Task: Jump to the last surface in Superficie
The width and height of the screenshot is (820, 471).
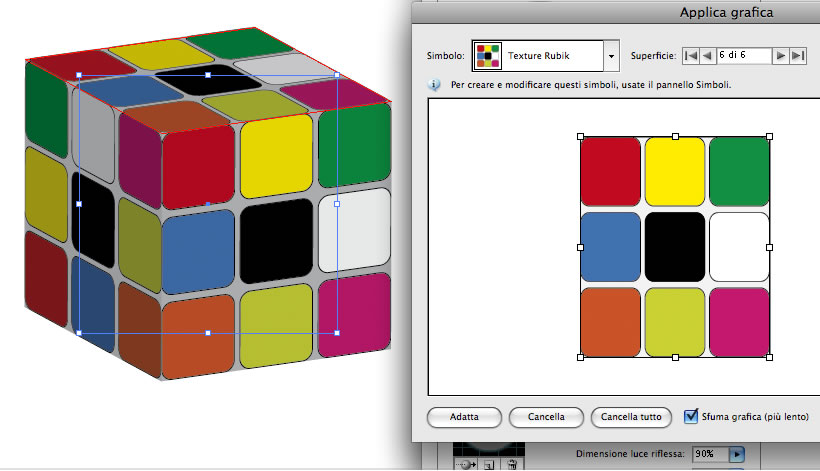Action: pyautogui.click(x=798, y=55)
